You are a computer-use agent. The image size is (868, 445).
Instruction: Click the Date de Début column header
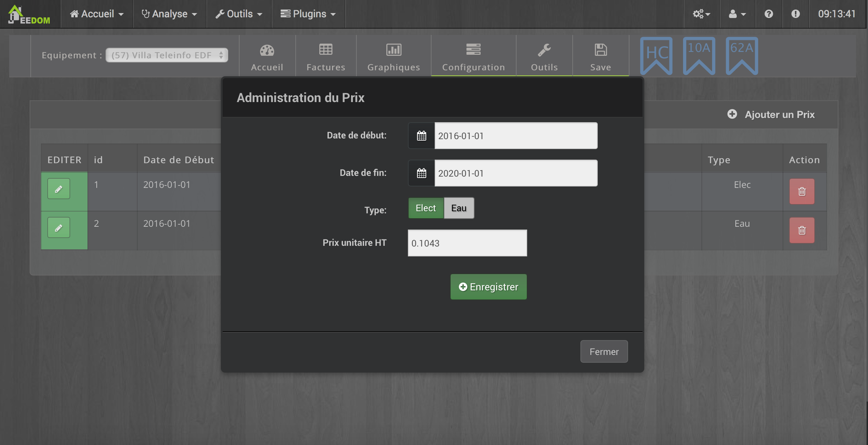179,160
